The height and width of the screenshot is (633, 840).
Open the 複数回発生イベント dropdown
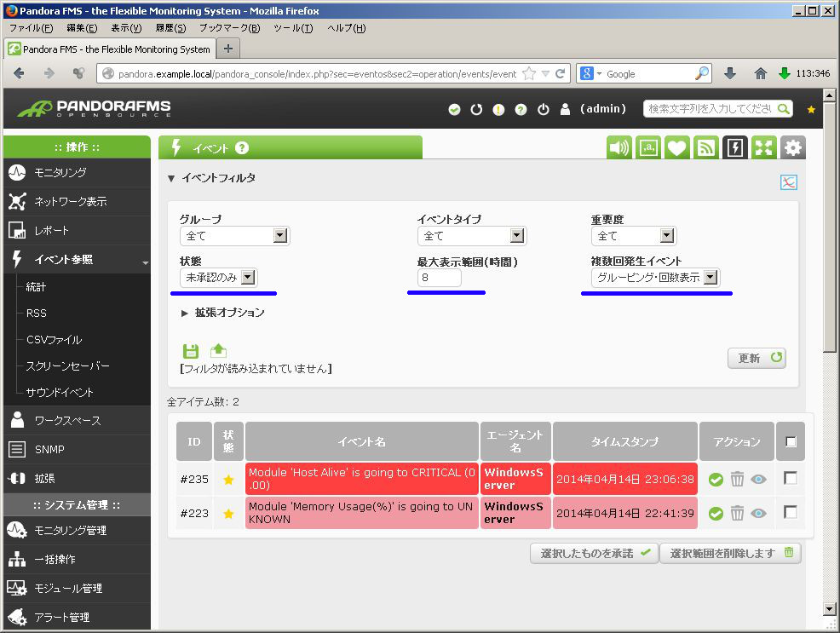click(x=655, y=278)
